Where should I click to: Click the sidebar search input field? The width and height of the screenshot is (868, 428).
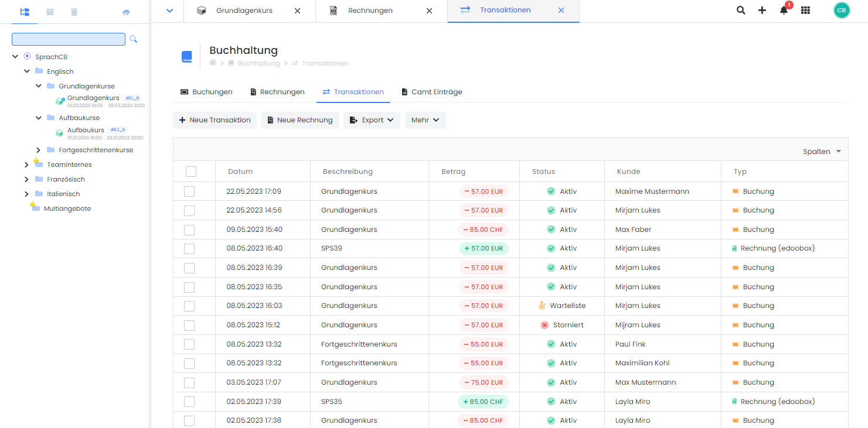(69, 39)
